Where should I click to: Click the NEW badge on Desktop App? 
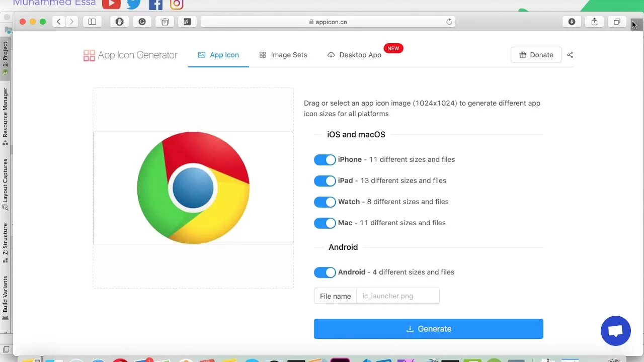pos(393,48)
